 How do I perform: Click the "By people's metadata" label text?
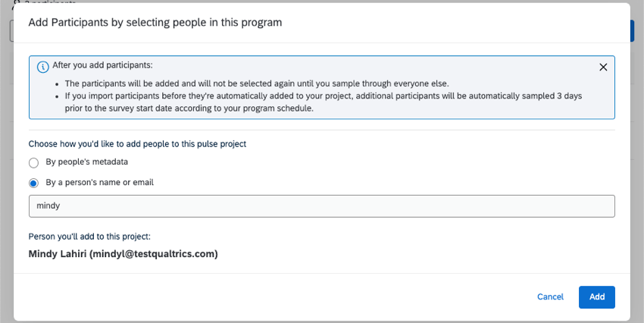pos(86,162)
